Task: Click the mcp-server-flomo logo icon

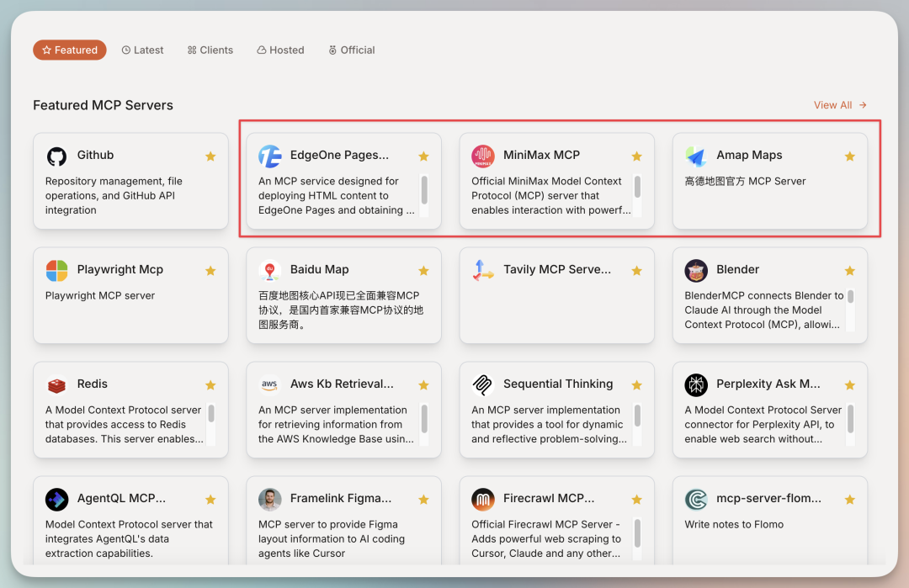Action: [x=696, y=500]
